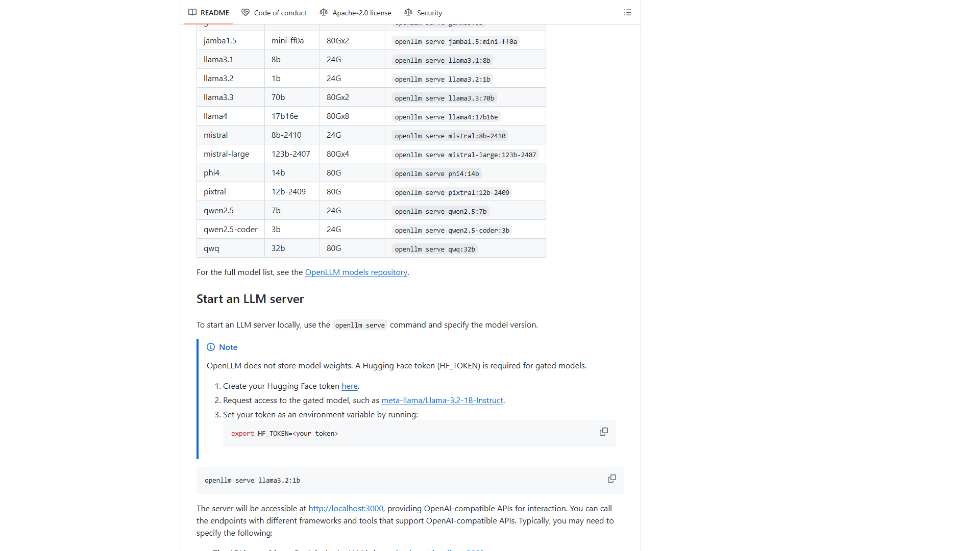This screenshot has height=551, width=980.
Task: Click the Code of conduct heart icon
Action: pyautogui.click(x=246, y=12)
